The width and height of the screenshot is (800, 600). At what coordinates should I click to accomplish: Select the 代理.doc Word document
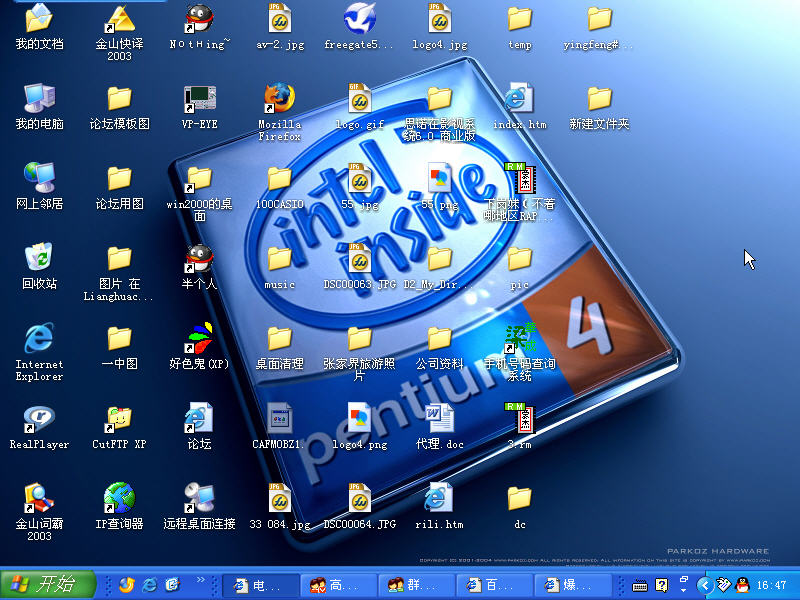439,419
